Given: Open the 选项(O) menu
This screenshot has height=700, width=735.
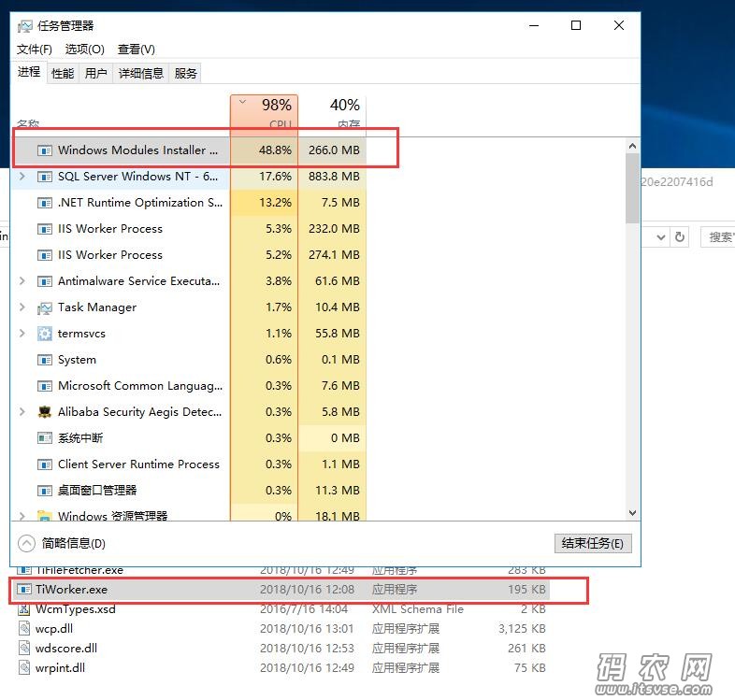Looking at the screenshot, I should coord(85,50).
